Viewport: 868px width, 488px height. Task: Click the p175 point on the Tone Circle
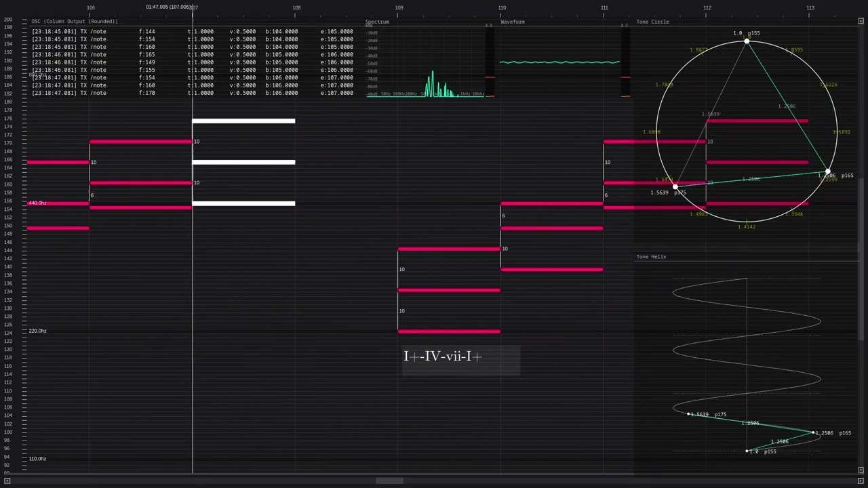[675, 186]
